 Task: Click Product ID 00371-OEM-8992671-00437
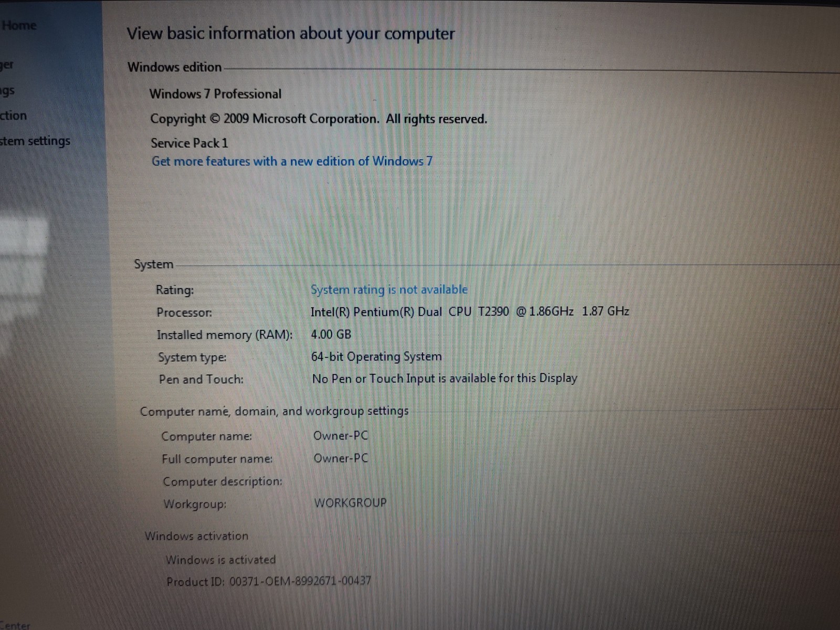click(269, 581)
